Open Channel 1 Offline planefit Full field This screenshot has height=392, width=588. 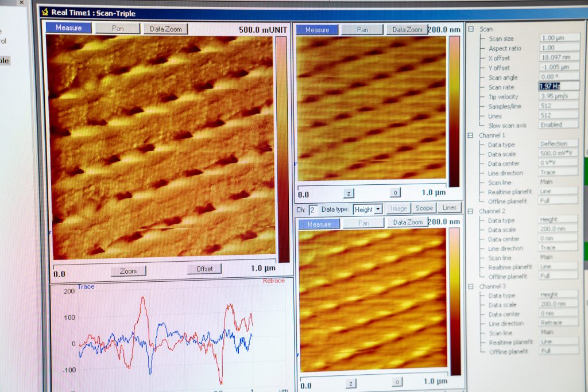(558, 200)
